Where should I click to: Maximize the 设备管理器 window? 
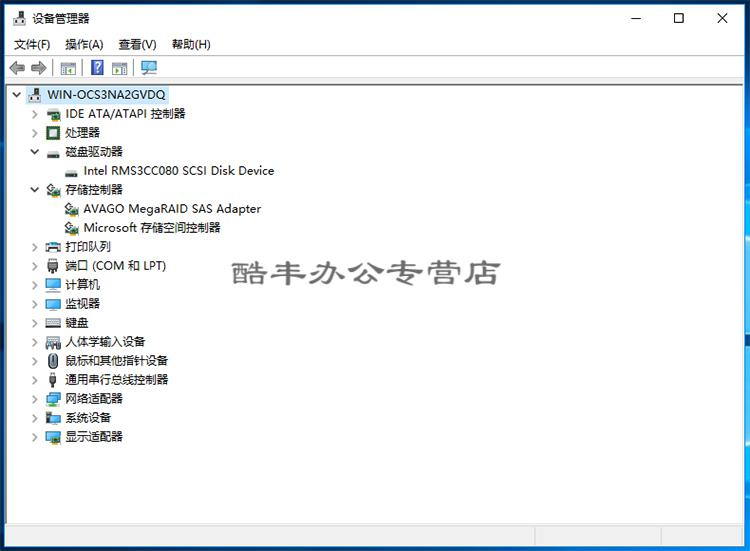pyautogui.click(x=679, y=19)
